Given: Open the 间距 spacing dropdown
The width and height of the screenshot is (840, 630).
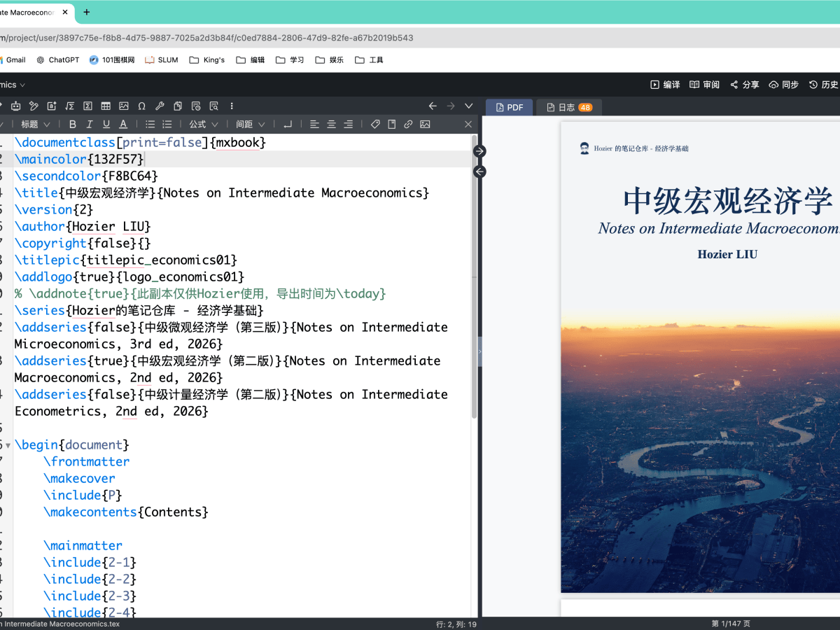Looking at the screenshot, I should point(251,125).
